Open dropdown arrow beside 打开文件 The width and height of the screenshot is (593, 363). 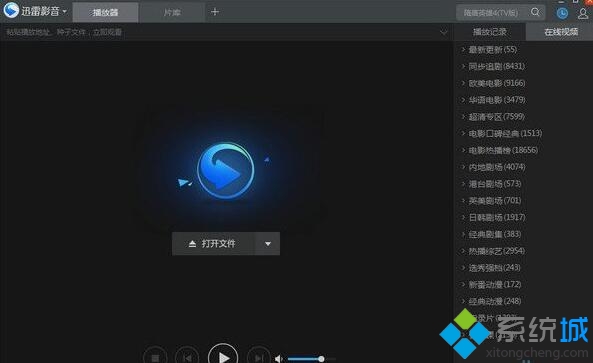point(268,244)
